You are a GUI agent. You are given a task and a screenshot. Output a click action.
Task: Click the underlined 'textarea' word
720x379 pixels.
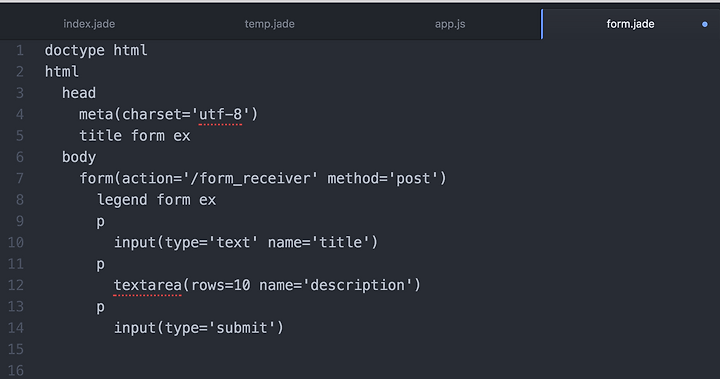pos(147,285)
